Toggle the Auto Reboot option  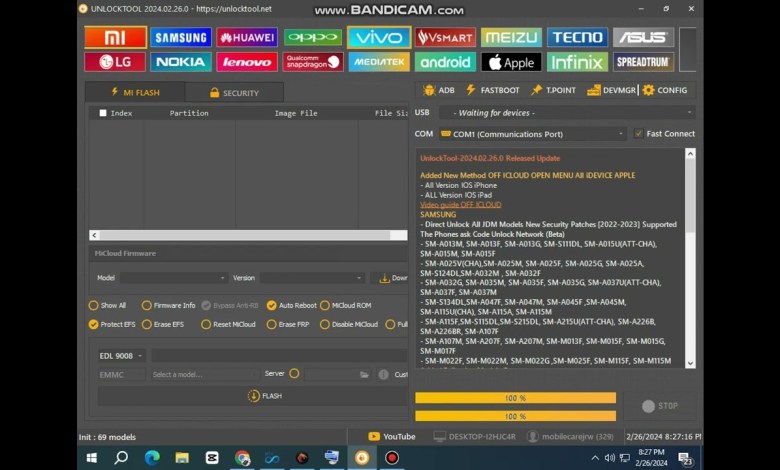point(292,305)
